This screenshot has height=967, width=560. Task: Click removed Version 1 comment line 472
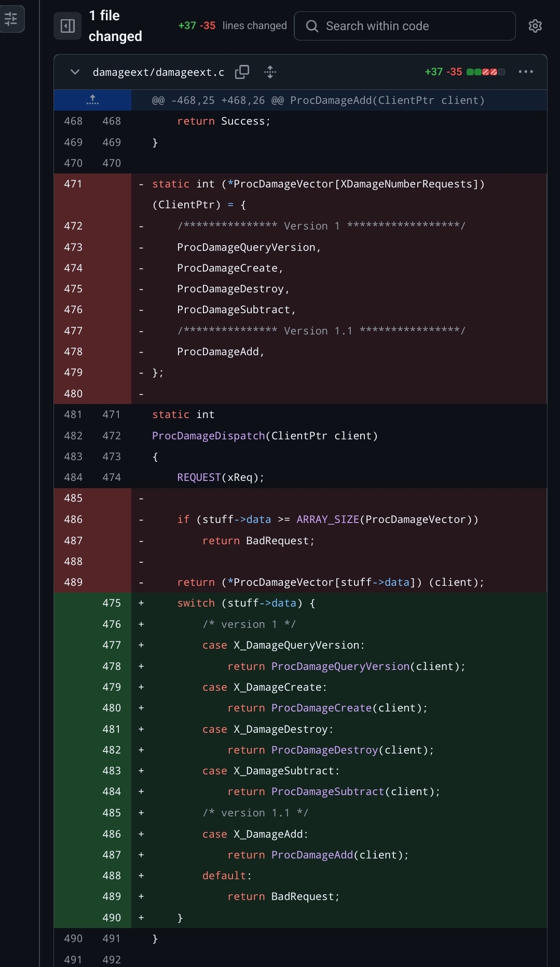(321, 226)
